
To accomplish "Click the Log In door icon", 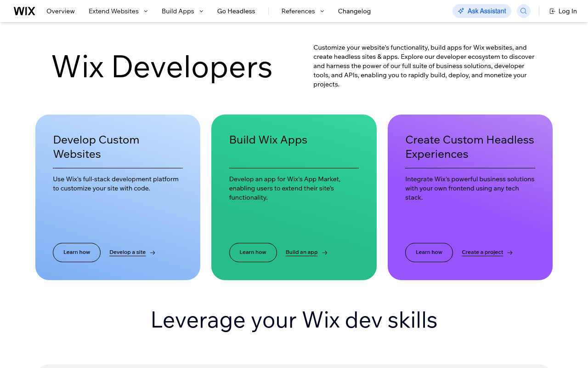I will pos(553,11).
